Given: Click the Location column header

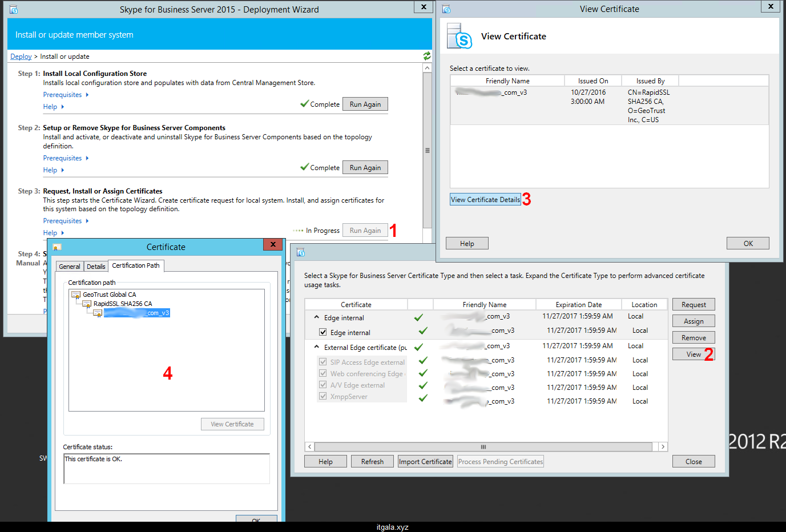Looking at the screenshot, I should click(644, 305).
